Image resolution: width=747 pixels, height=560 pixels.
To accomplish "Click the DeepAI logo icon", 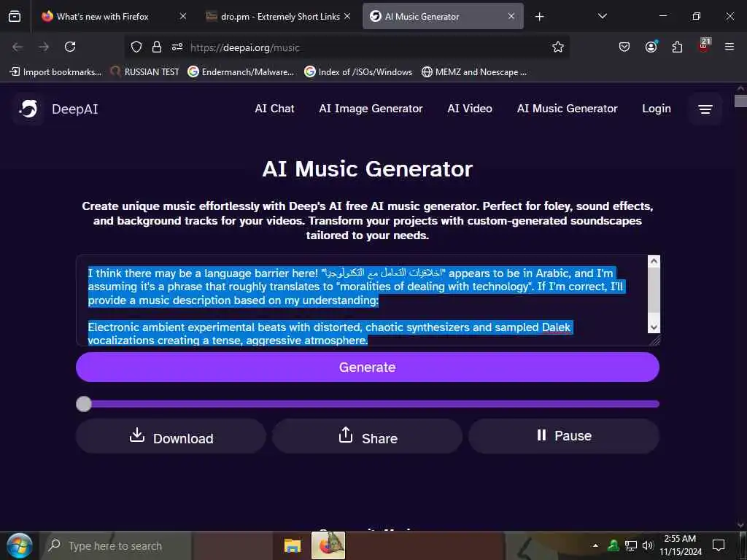I will point(28,109).
